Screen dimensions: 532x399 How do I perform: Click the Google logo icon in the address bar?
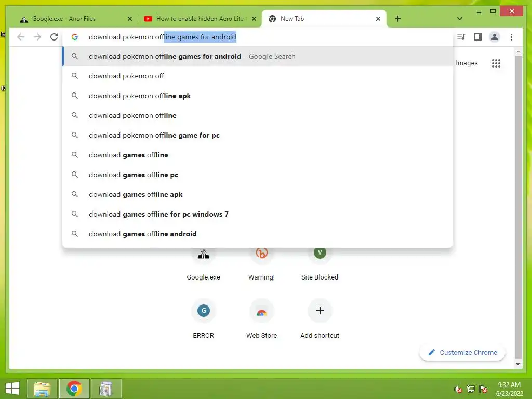pyautogui.click(x=75, y=37)
